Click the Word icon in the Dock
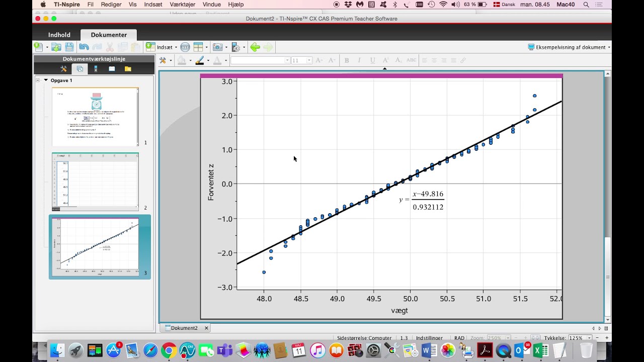644x362 pixels. point(430,350)
